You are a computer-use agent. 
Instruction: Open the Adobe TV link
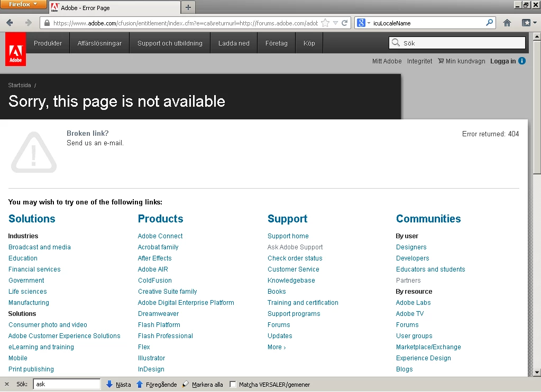409,313
